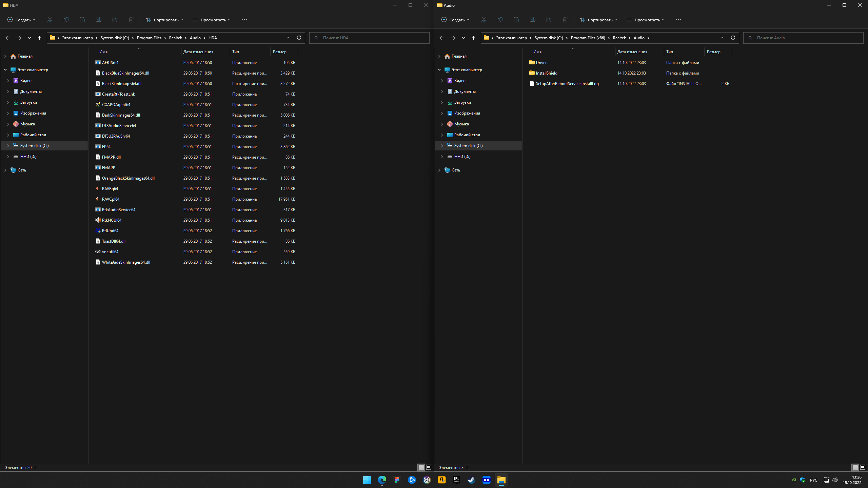Open address history dropdown in Audio window
Image resolution: width=868 pixels, height=488 pixels.
click(722, 38)
